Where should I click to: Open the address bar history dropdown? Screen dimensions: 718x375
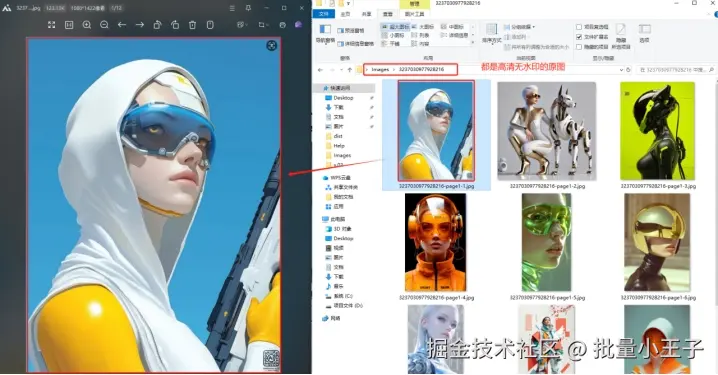click(621, 70)
